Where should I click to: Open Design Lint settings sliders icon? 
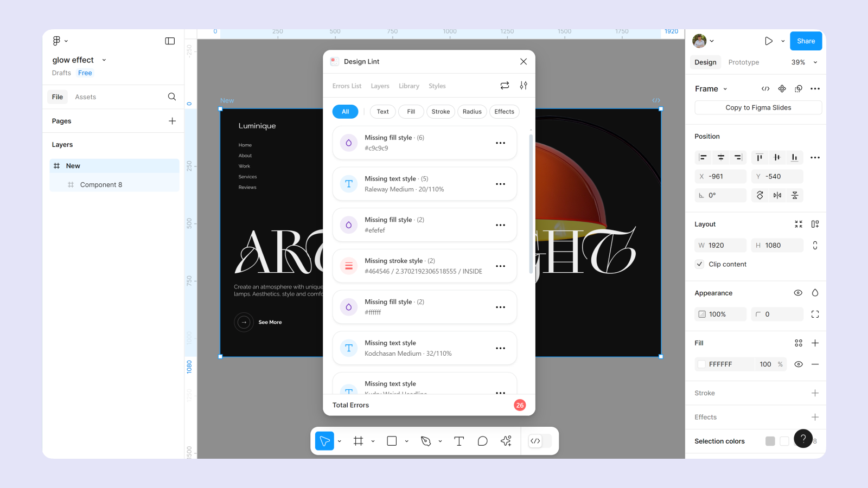[524, 86]
